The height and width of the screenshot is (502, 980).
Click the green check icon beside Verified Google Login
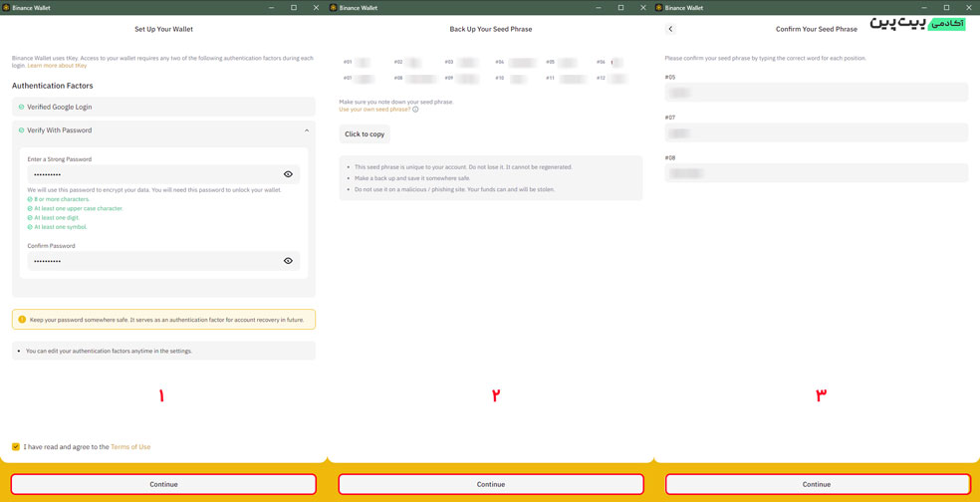pos(21,107)
